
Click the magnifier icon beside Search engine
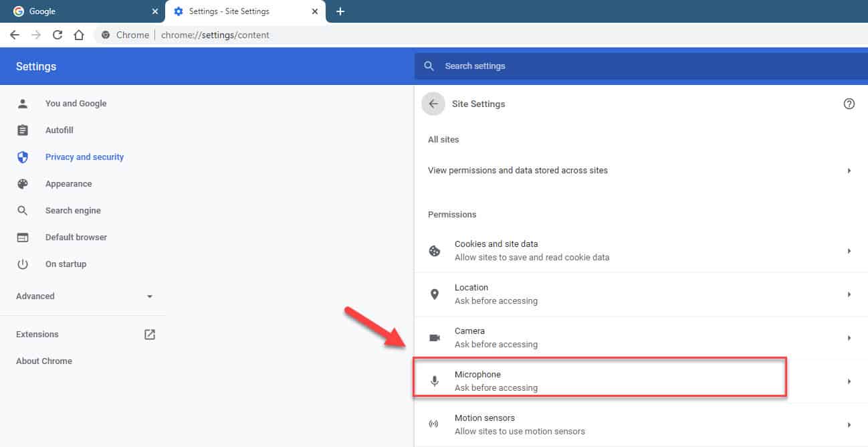point(23,211)
